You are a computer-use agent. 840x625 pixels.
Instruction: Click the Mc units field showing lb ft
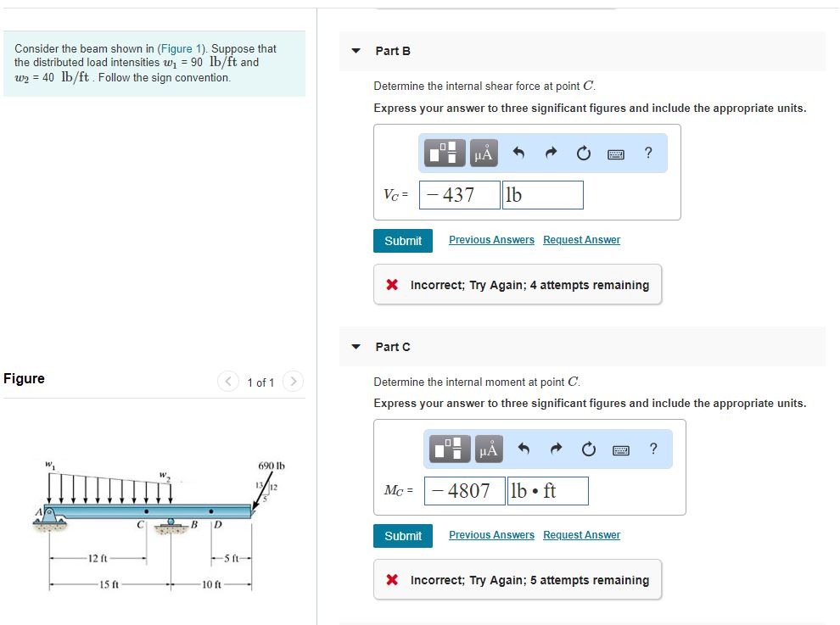click(x=547, y=490)
